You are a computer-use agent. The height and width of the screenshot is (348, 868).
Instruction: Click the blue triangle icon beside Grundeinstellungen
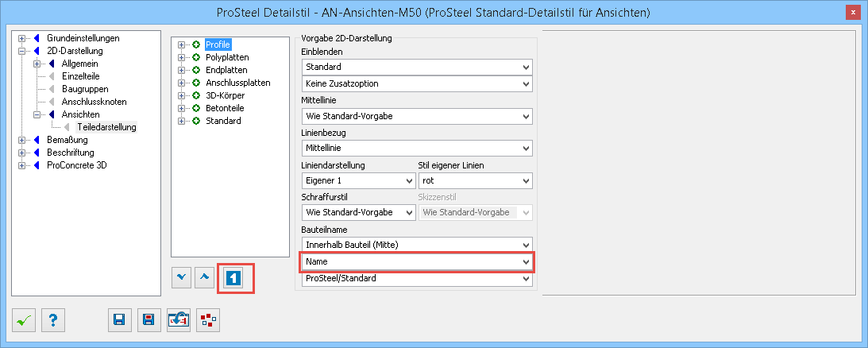37,38
